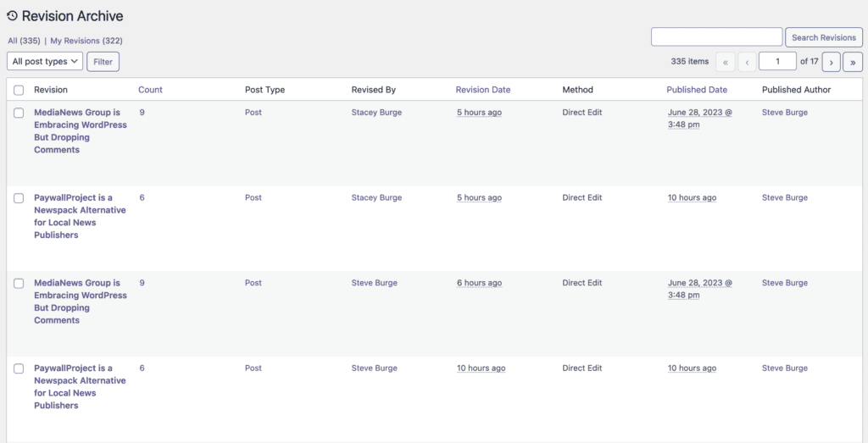
Task: Click the previous page arrow
Action: (x=747, y=62)
